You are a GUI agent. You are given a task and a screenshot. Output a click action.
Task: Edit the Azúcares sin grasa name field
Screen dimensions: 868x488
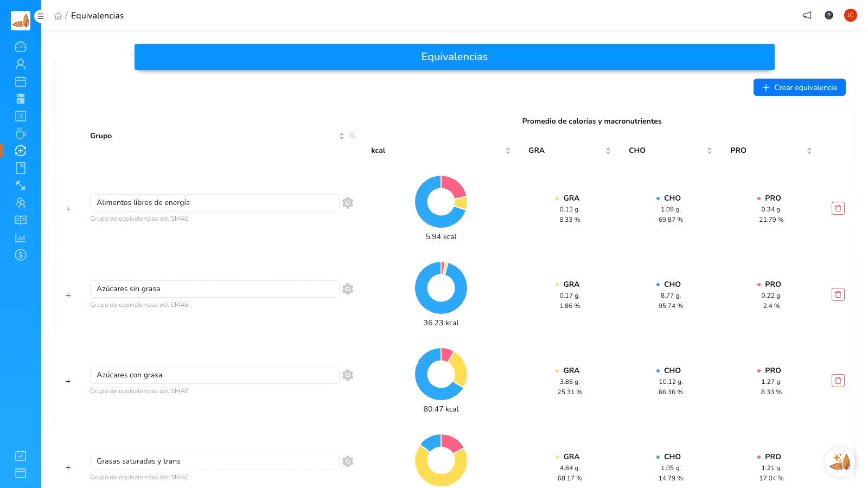(x=214, y=289)
